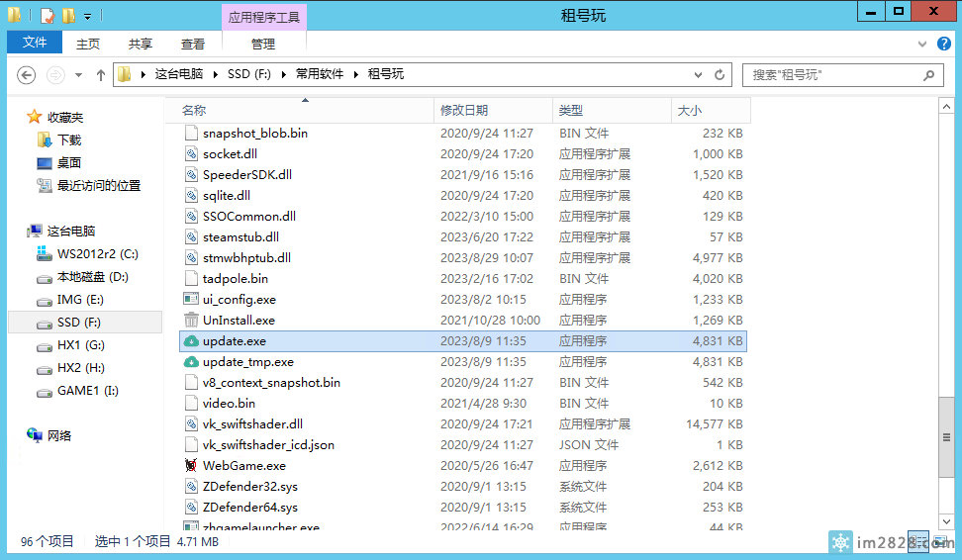Click the vertical scrollbar thumb
Screen dimensions: 962x560
[946, 437]
